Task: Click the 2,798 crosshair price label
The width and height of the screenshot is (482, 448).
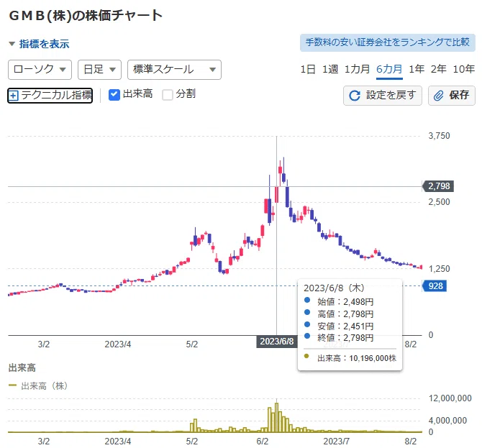Action: 438,186
